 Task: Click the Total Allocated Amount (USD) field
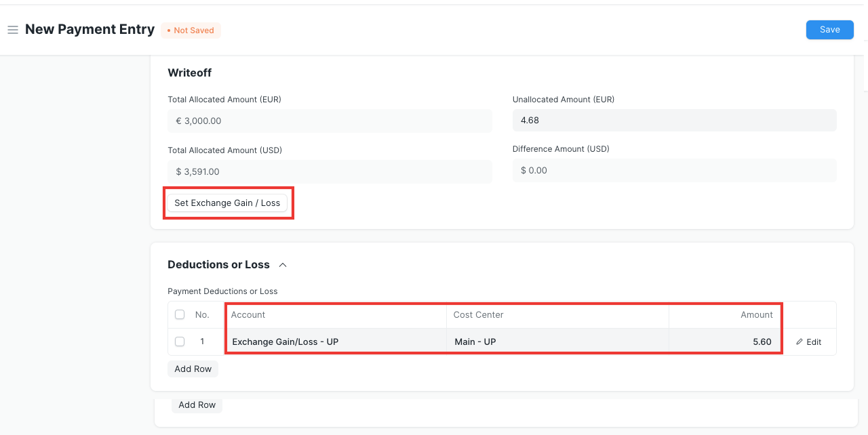[x=330, y=171]
